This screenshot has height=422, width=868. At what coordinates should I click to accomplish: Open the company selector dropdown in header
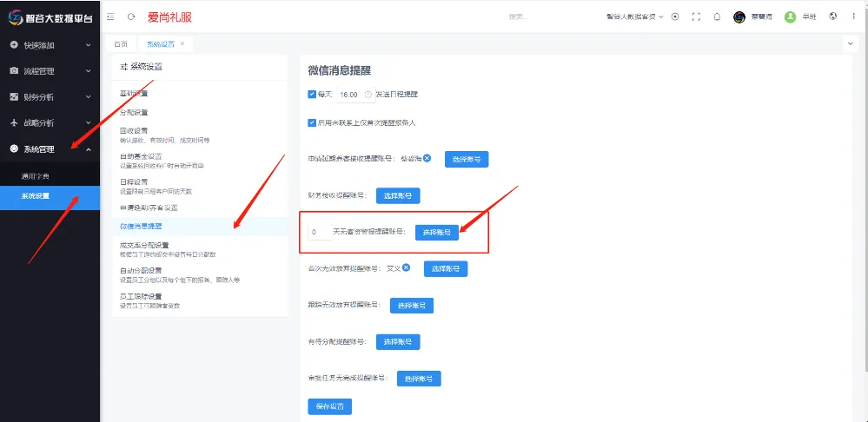coord(634,16)
